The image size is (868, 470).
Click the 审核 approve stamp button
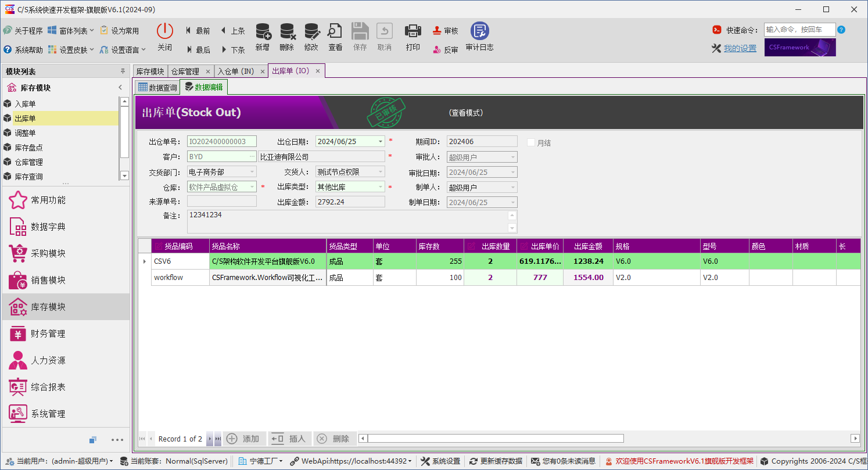tap(445, 31)
